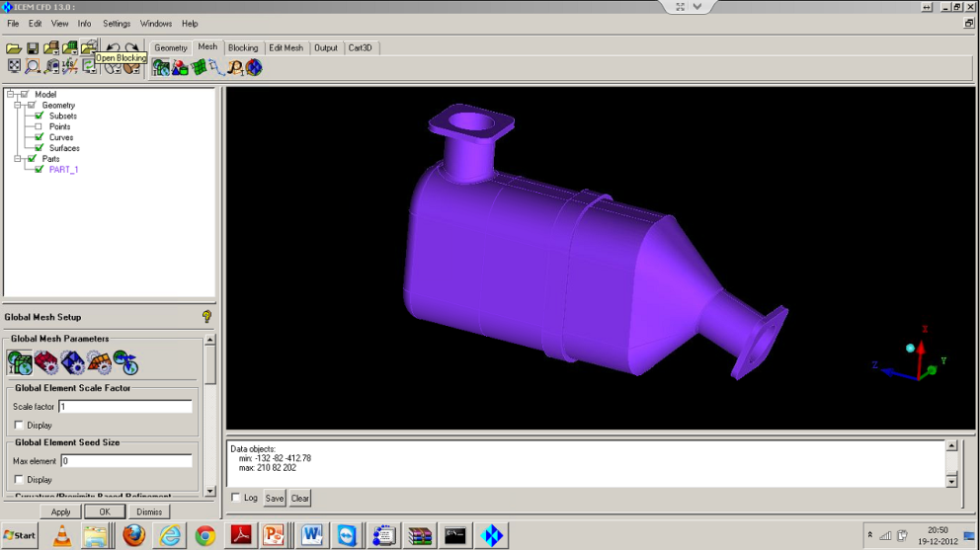The height and width of the screenshot is (550, 980).
Task: Click the Scale factor input field
Action: (125, 407)
